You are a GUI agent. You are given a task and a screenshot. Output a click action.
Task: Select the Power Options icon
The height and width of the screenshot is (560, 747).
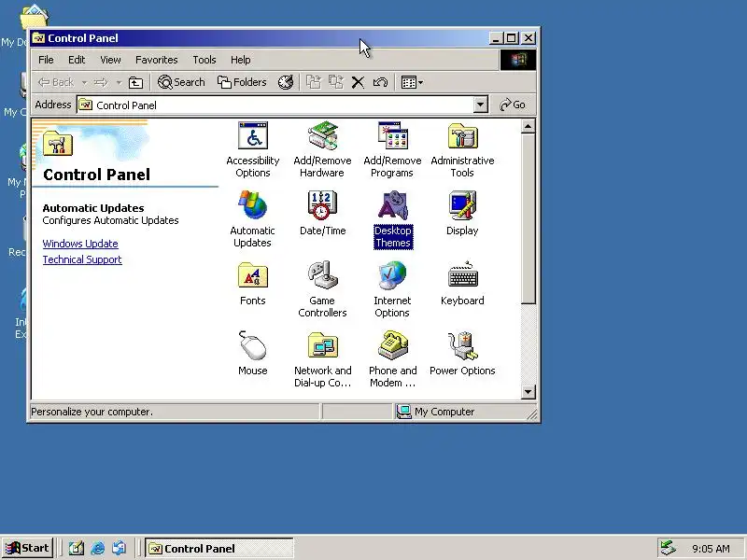(462, 354)
